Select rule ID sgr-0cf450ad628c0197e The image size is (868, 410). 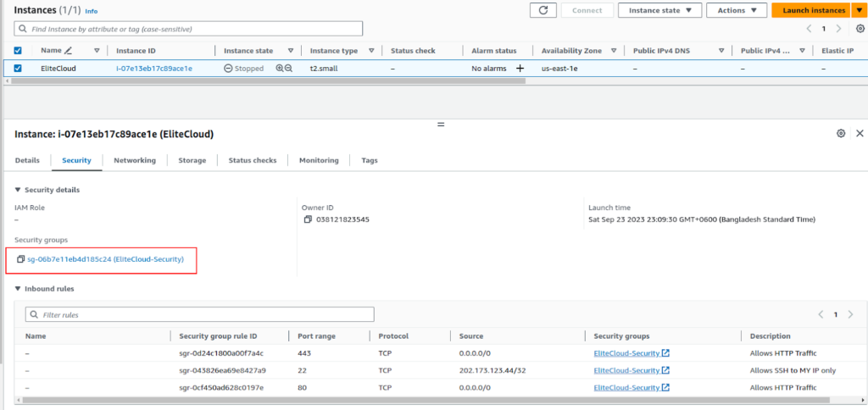pyautogui.click(x=221, y=387)
